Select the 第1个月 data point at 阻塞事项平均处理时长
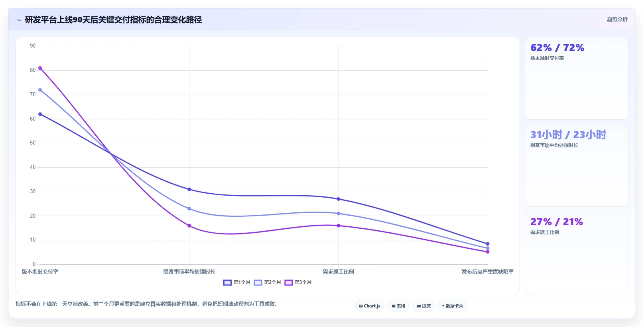Screen dimensions: 644x327 189,189
